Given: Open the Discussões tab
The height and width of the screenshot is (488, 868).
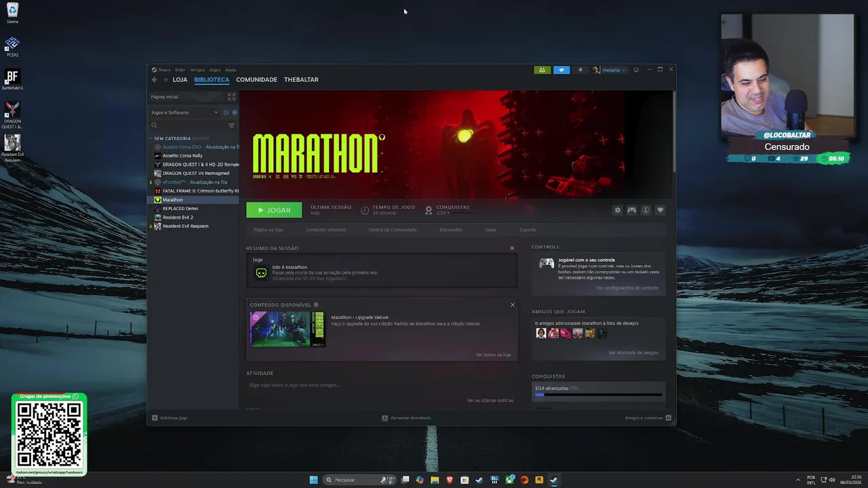Looking at the screenshot, I should [450, 230].
